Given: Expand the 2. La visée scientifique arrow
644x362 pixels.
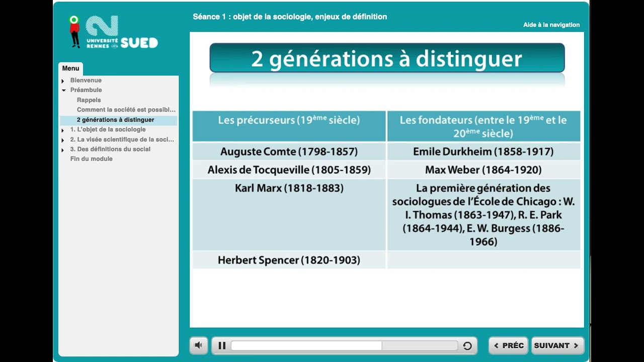Looking at the screenshot, I should 63,140.
